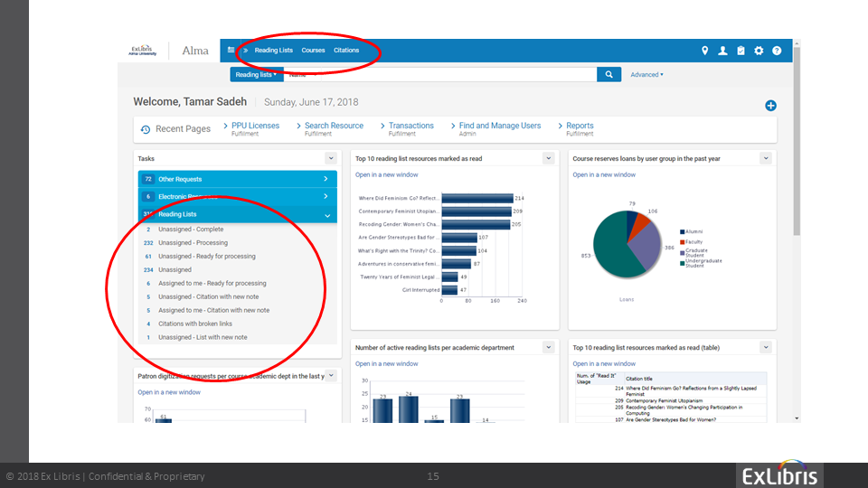Collapse the Tasks widget with its chevron
Screen dimensions: 868x488
tap(330, 158)
